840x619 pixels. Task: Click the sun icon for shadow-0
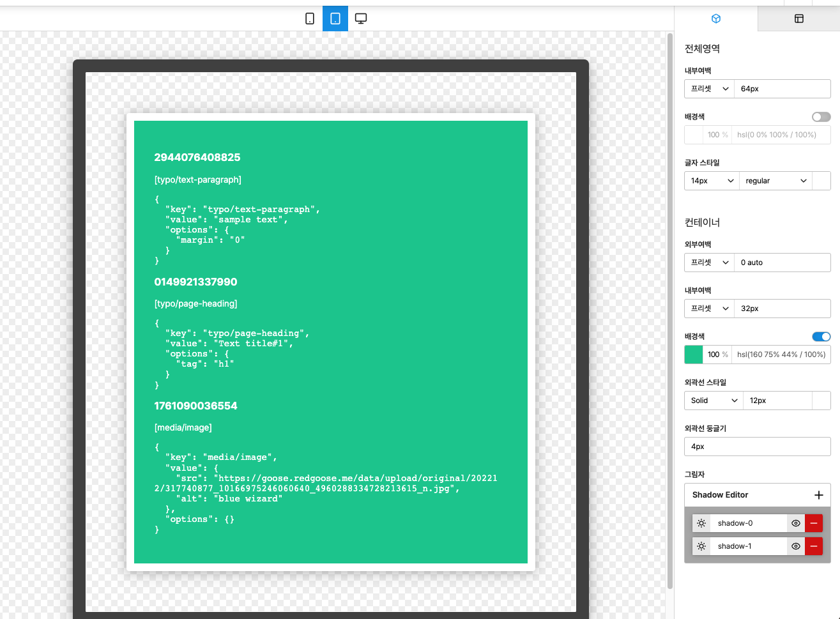coord(701,523)
